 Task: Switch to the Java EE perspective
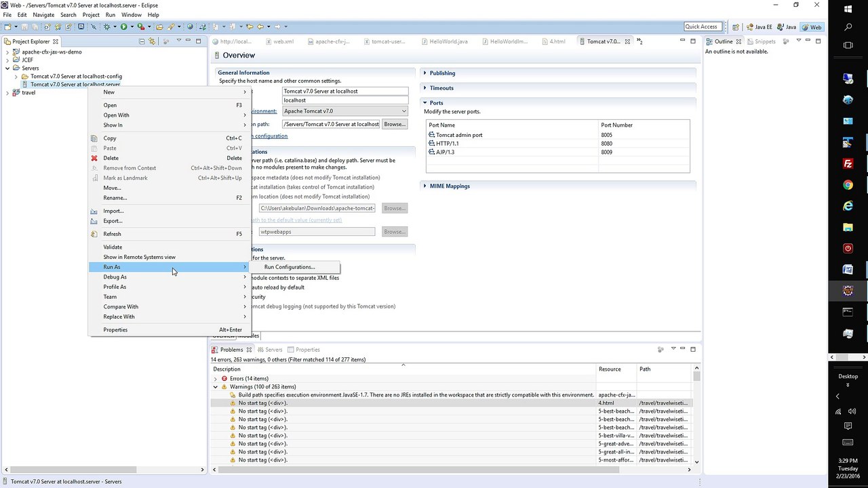[759, 27]
